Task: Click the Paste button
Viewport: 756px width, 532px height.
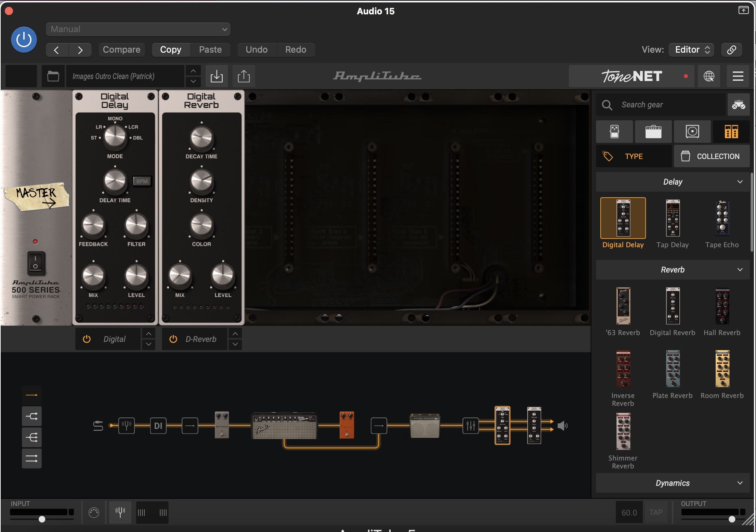Action: point(210,50)
